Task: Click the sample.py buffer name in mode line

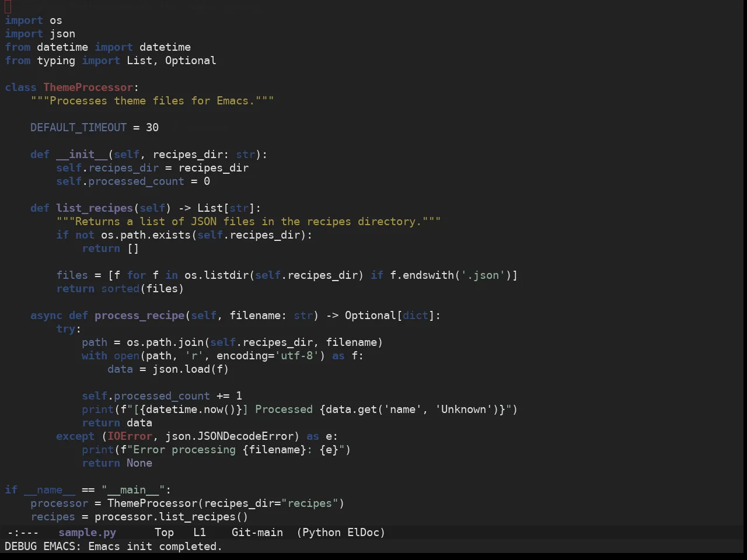Action: click(x=87, y=532)
